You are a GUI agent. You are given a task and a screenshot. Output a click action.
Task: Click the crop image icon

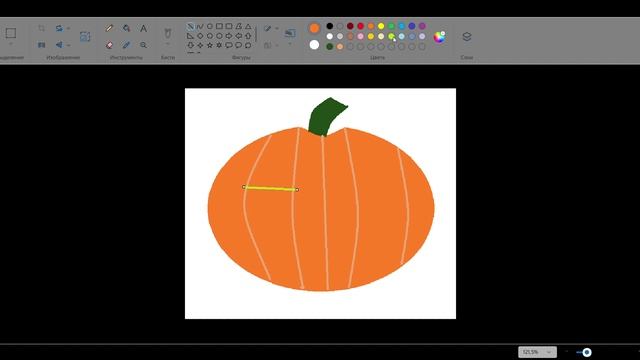pyautogui.click(x=41, y=28)
